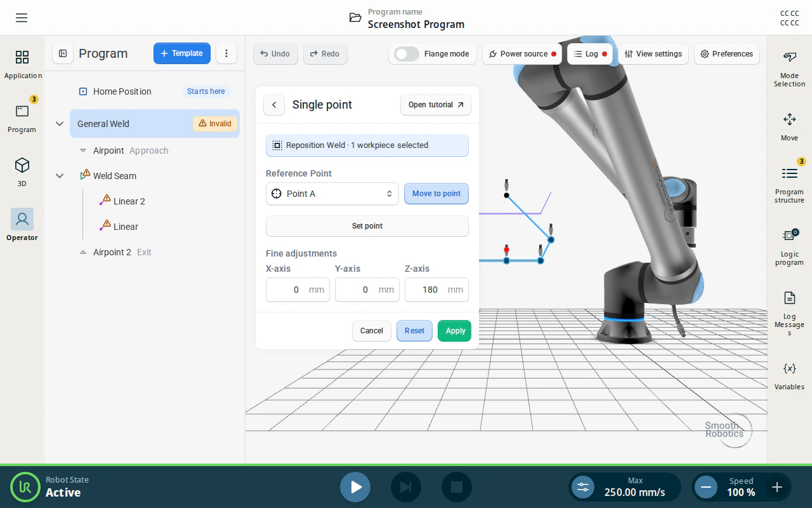Click the Z-axis fine adjustment field
The width and height of the screenshot is (812, 508).
[x=436, y=290]
